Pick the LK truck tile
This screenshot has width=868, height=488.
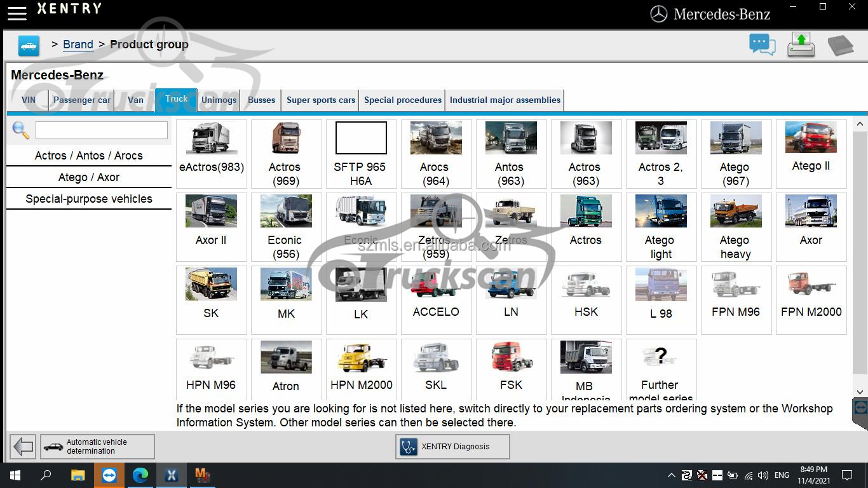pos(362,300)
